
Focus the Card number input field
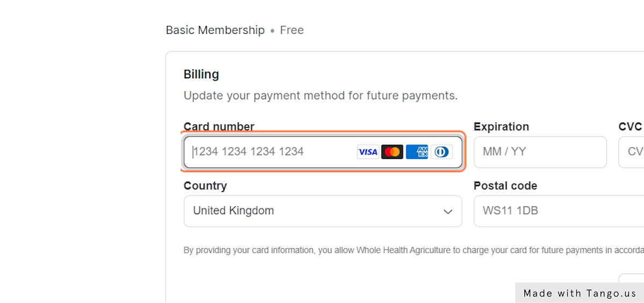[x=323, y=152]
